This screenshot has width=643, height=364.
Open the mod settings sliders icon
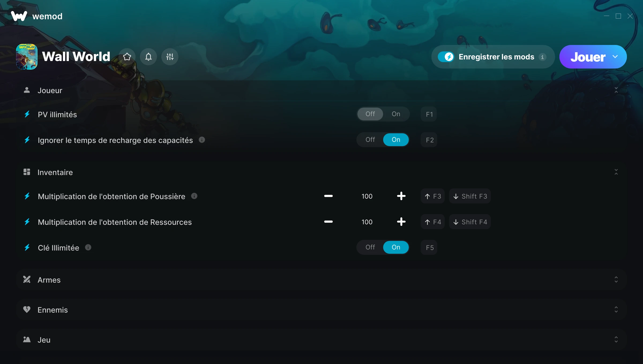click(170, 57)
